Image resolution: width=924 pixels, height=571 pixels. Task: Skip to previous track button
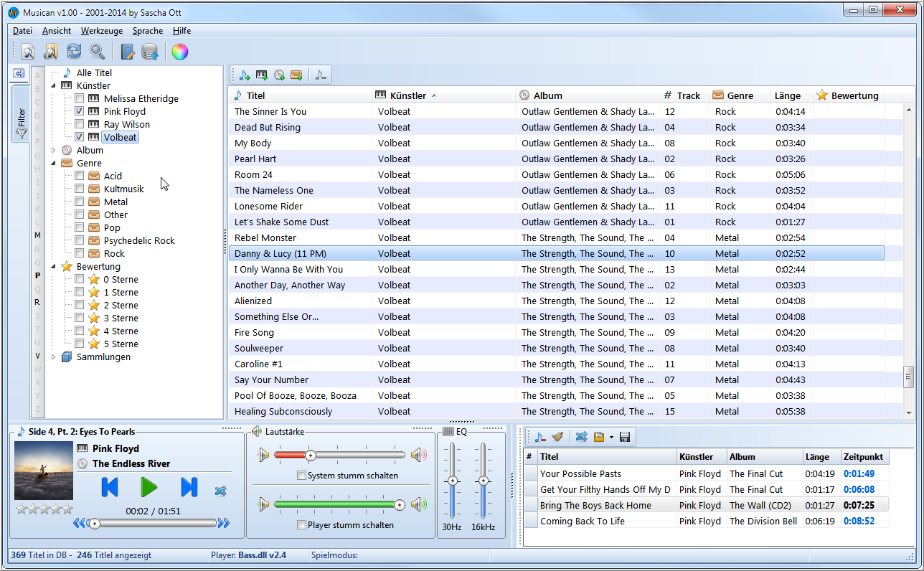pos(110,488)
